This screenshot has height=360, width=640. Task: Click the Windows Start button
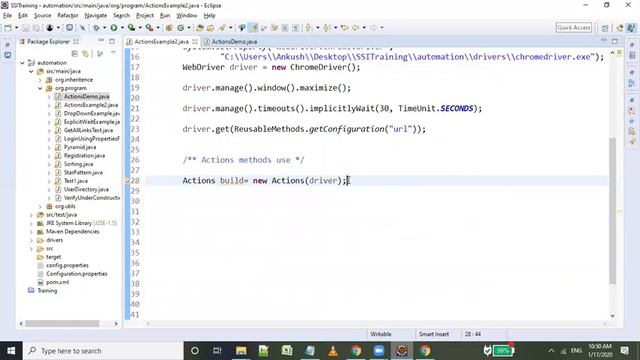[x=11, y=351]
